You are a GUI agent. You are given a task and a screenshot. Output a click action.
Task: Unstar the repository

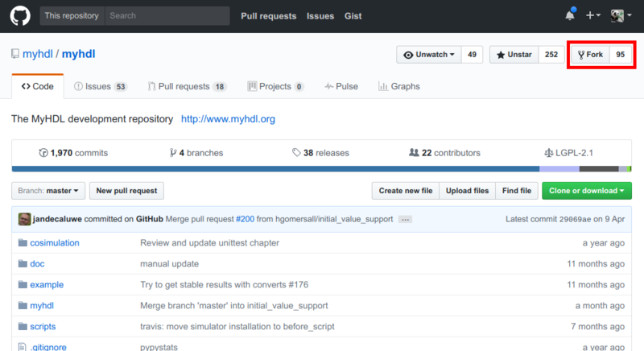pyautogui.click(x=514, y=55)
